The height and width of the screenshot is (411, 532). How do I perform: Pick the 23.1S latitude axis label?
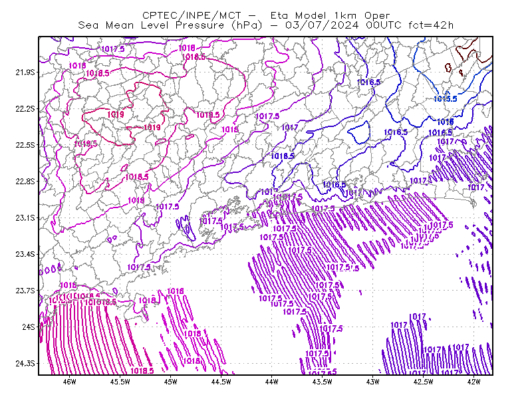(x=25, y=217)
